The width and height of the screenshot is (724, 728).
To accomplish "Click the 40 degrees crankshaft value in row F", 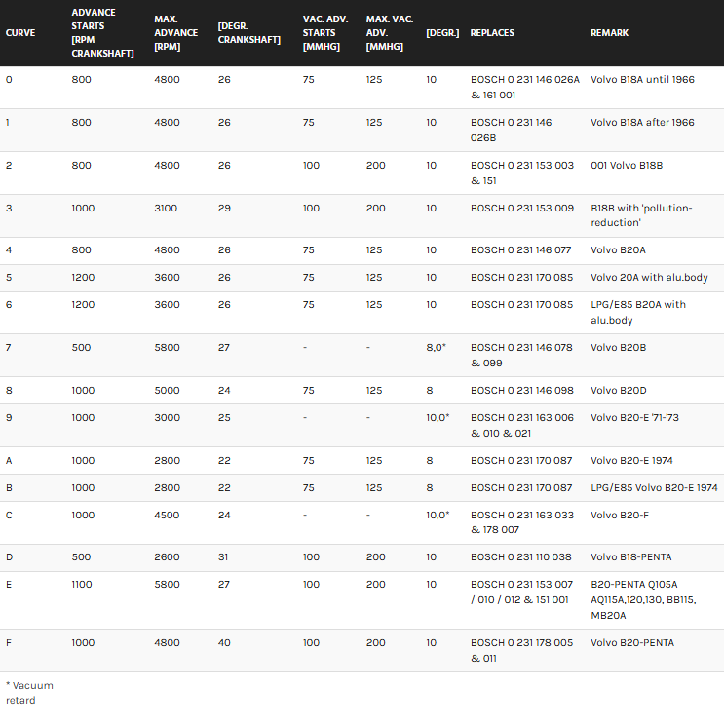I will click(x=224, y=643).
